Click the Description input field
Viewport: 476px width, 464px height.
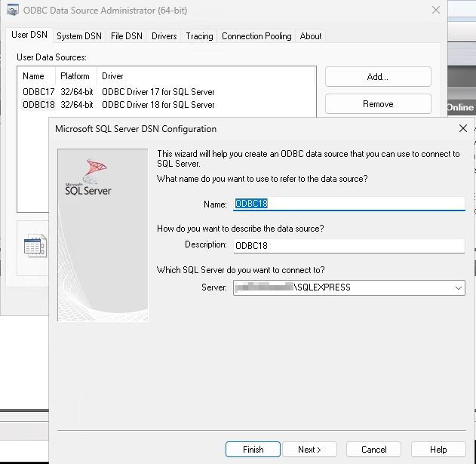pyautogui.click(x=349, y=245)
